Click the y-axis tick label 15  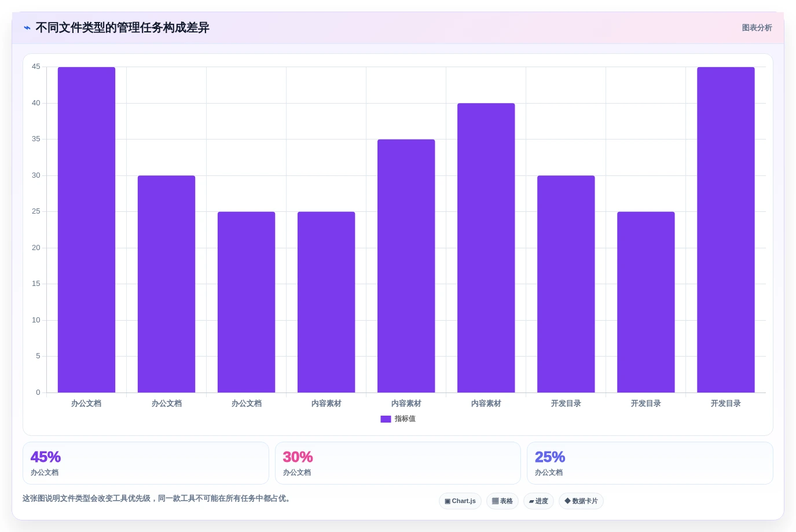tap(36, 284)
